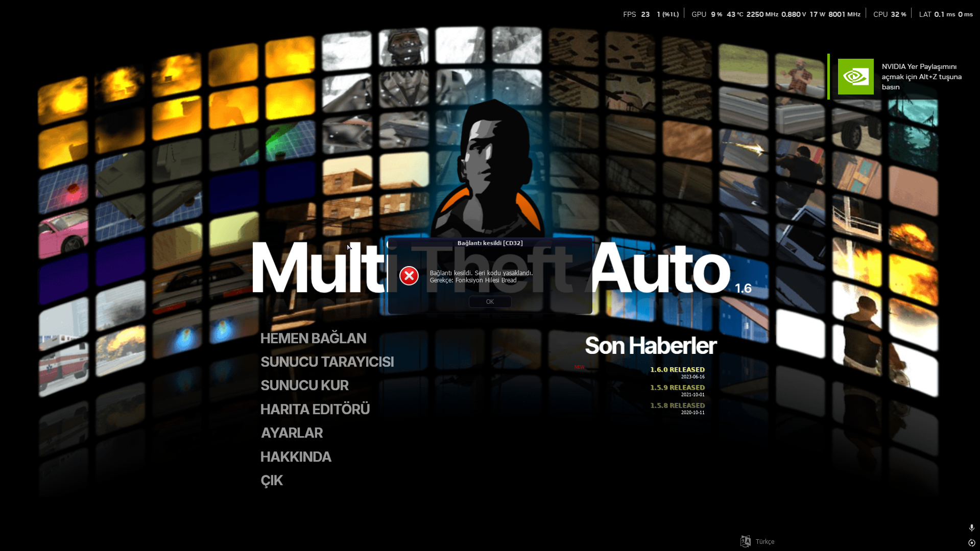Click the red error icon in the dialog
Screen dimensions: 980x551
[x=409, y=276]
